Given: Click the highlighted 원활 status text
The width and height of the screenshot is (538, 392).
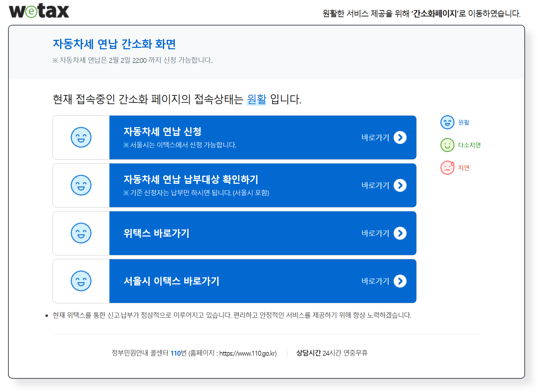Looking at the screenshot, I should click(x=257, y=99).
